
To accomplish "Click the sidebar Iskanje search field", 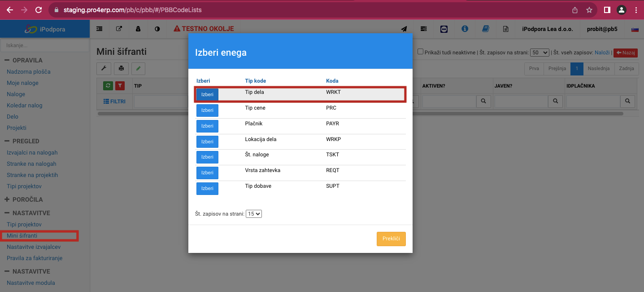I will click(45, 45).
